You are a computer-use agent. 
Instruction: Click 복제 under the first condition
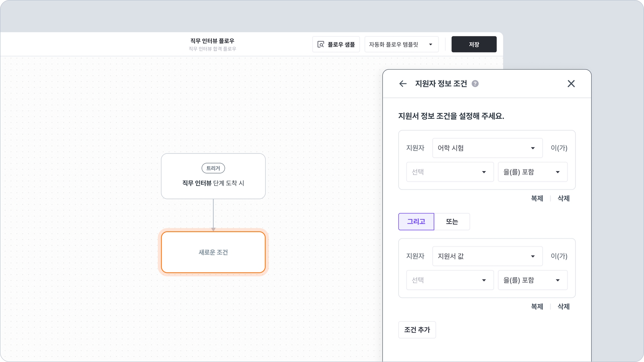pos(537,199)
